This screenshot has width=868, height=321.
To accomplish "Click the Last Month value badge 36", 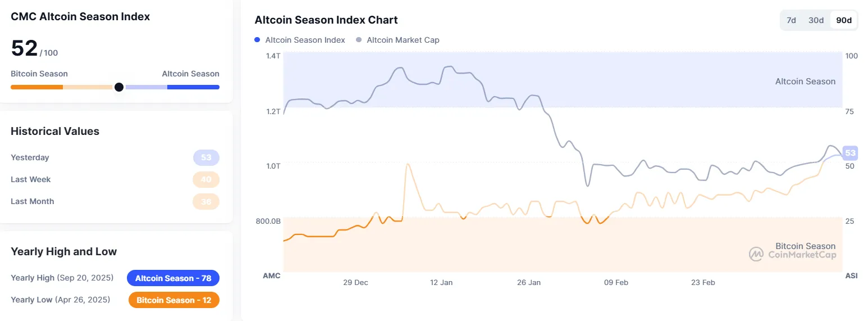I will [206, 201].
